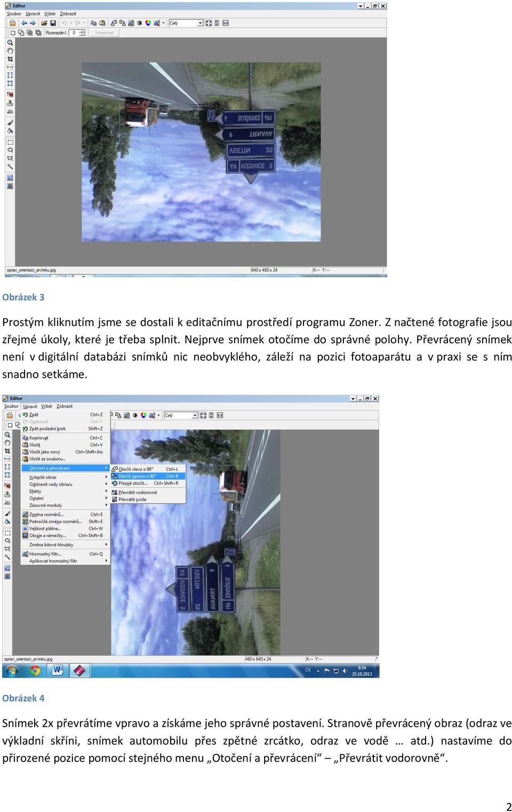Click the 1:1 zoom icon in Obrázek 4 toolbar

point(220,415)
